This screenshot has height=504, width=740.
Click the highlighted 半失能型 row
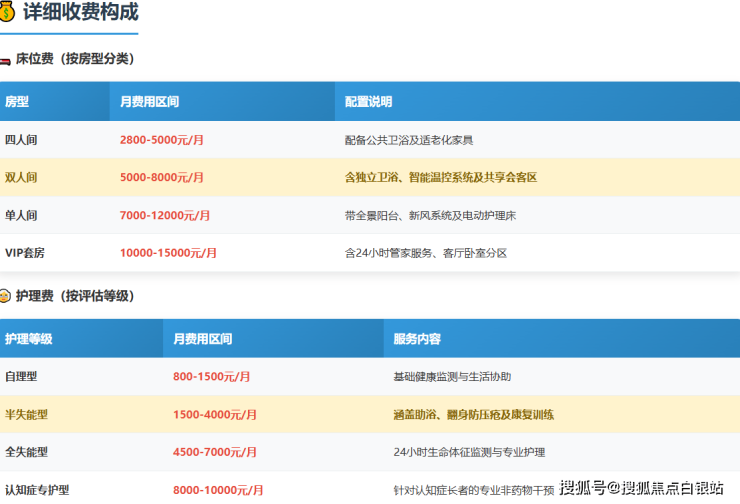click(x=370, y=414)
